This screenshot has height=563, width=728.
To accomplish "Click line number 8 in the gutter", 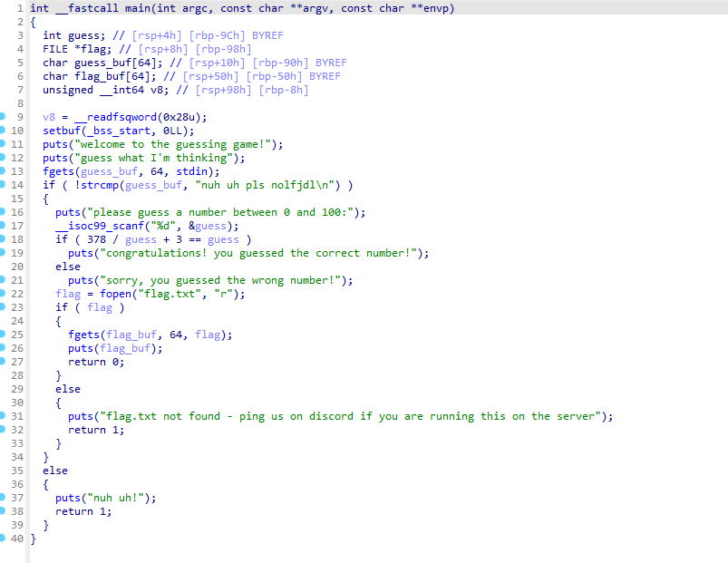I will pos(20,103).
